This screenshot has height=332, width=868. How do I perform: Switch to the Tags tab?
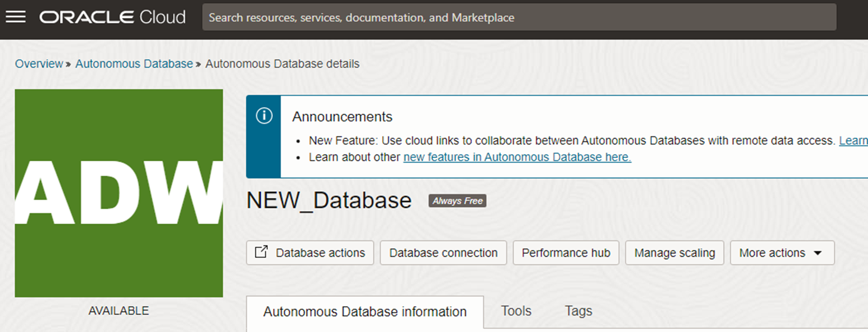click(x=578, y=311)
